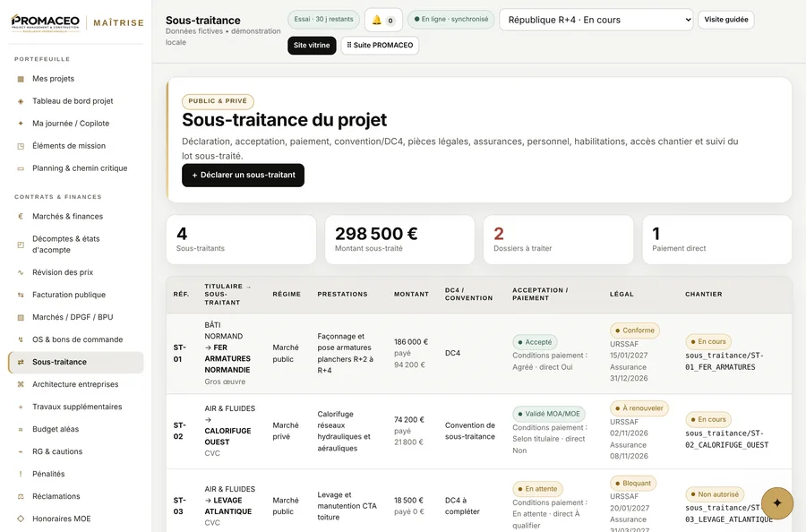806x532 pixels.
Task: Click the Marchés / DPGF / BPU icon
Action: click(21, 317)
